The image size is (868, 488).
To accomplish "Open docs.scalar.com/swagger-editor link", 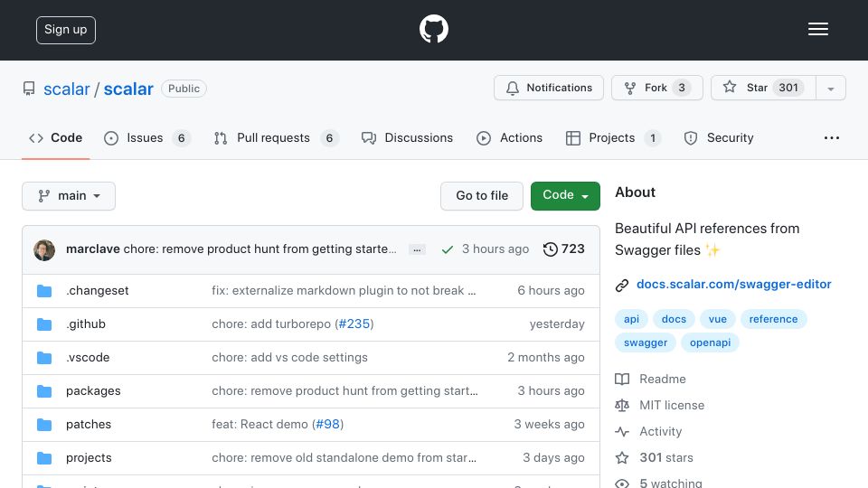I will tap(733, 285).
